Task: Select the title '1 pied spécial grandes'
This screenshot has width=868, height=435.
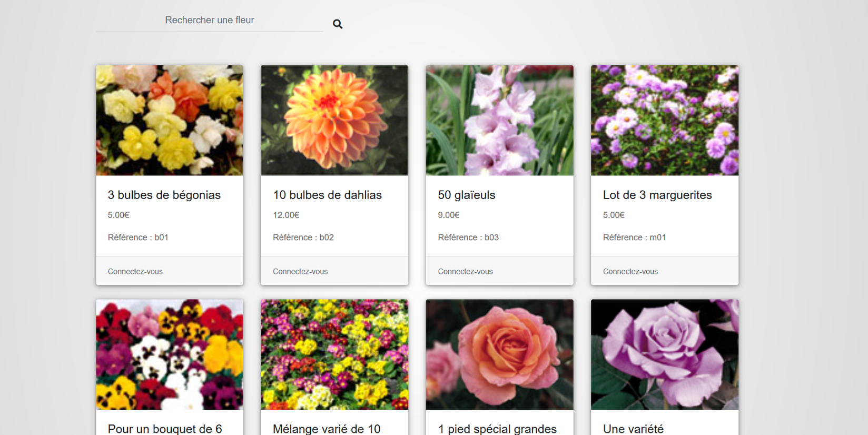Action: 497,429
